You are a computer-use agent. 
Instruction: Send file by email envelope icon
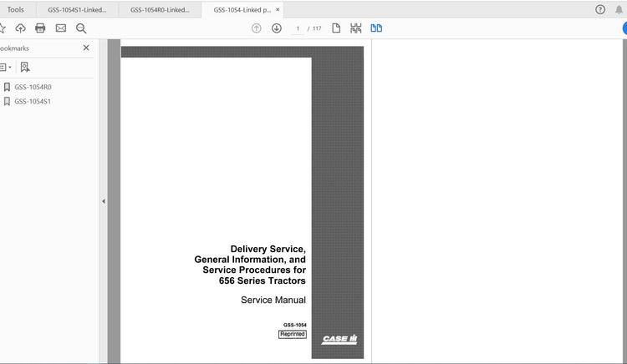tap(61, 28)
